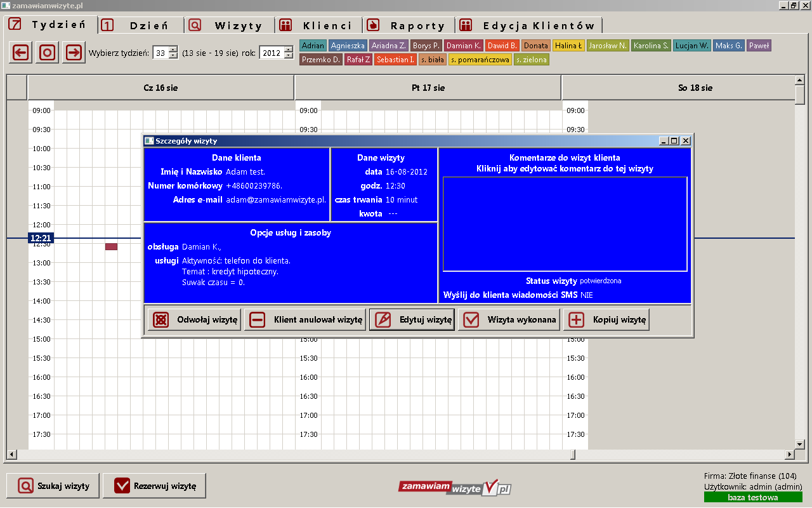The height and width of the screenshot is (508, 812).
Task: Select employee tag Rafał Z
Action: (x=358, y=60)
